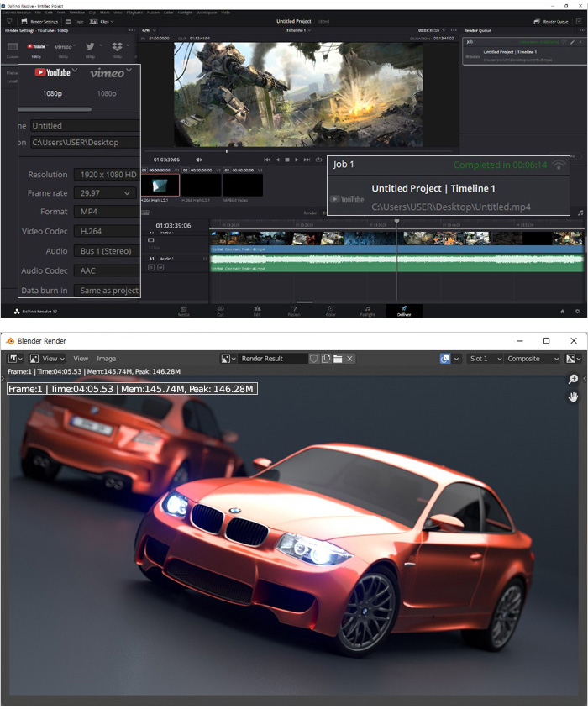
Task: Toggle the Blender gizmo display icon
Action: tap(445, 359)
